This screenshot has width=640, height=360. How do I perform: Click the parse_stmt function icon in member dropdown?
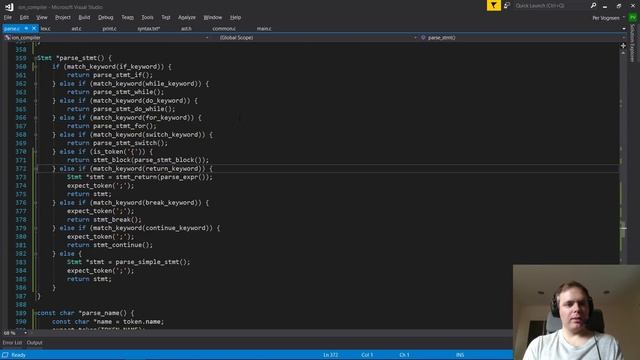(423, 38)
